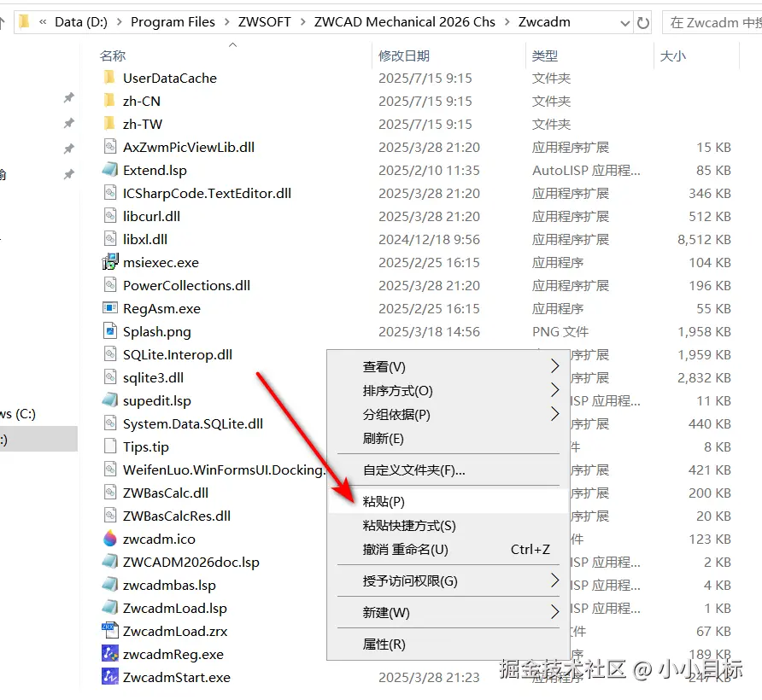Expand the 新建(W) submenu arrow
This screenshot has width=762, height=700.
[555, 612]
